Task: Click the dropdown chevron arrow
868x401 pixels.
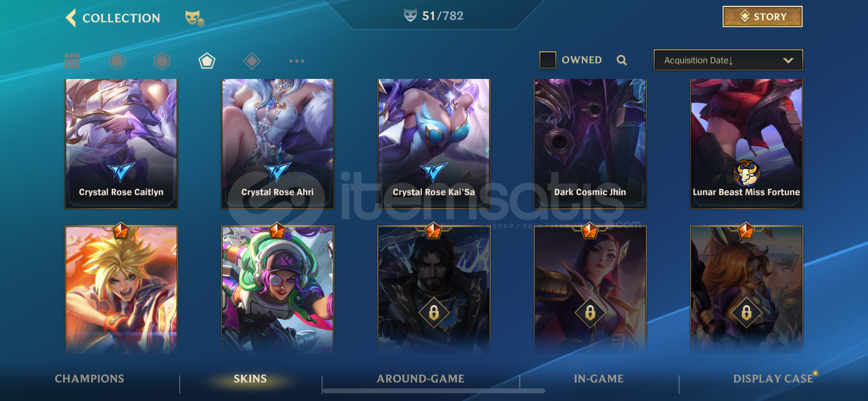Action: click(x=788, y=61)
